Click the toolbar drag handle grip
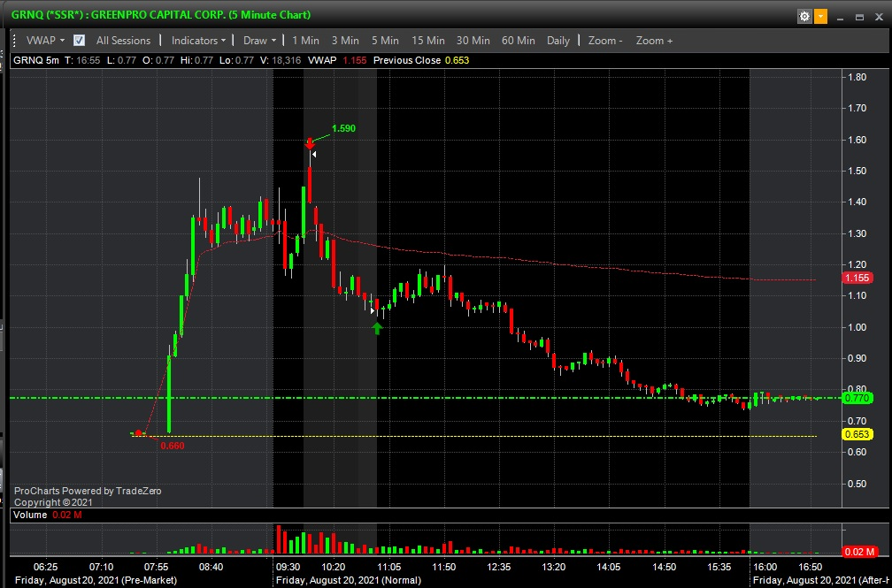Screen dimensions: 892x588 tap(14, 41)
